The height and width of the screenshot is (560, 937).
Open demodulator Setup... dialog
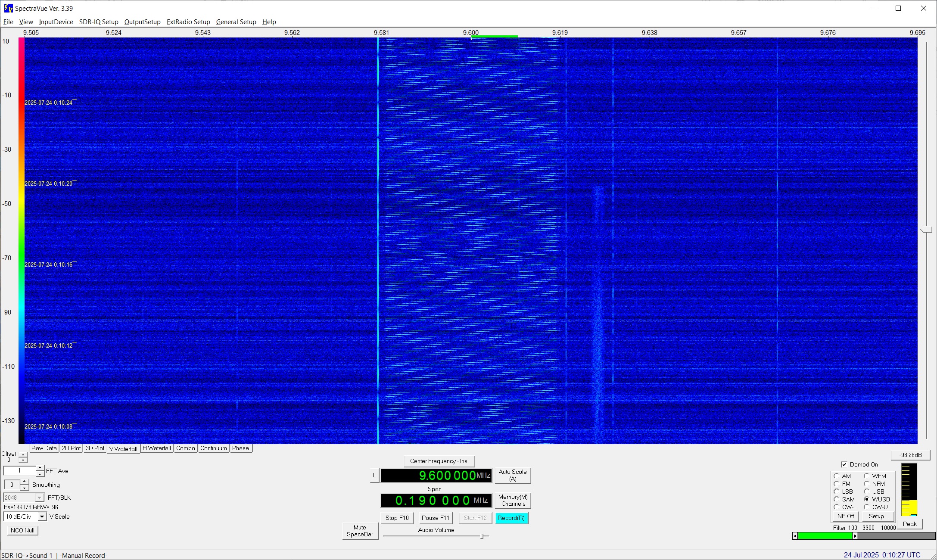(878, 516)
